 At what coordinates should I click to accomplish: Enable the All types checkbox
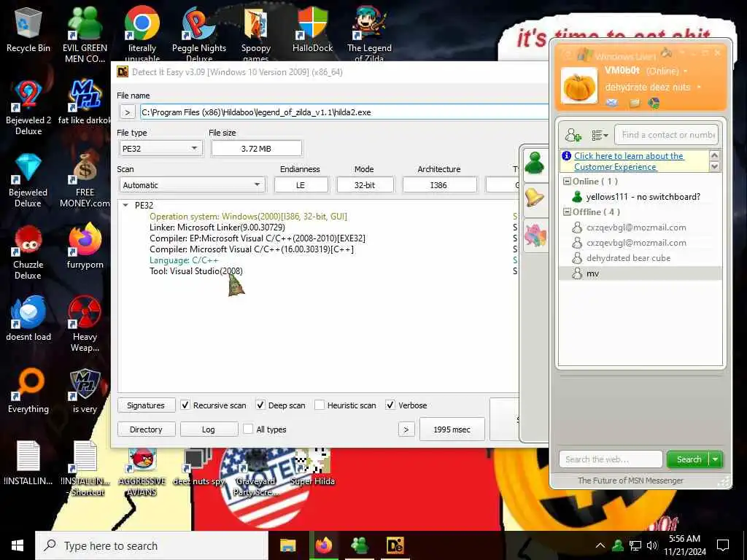[x=248, y=429]
